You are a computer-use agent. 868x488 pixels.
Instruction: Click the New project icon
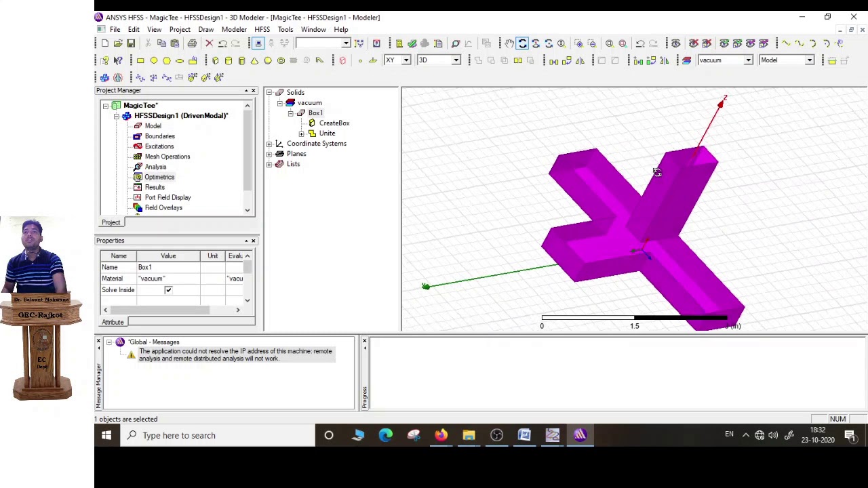pyautogui.click(x=105, y=43)
